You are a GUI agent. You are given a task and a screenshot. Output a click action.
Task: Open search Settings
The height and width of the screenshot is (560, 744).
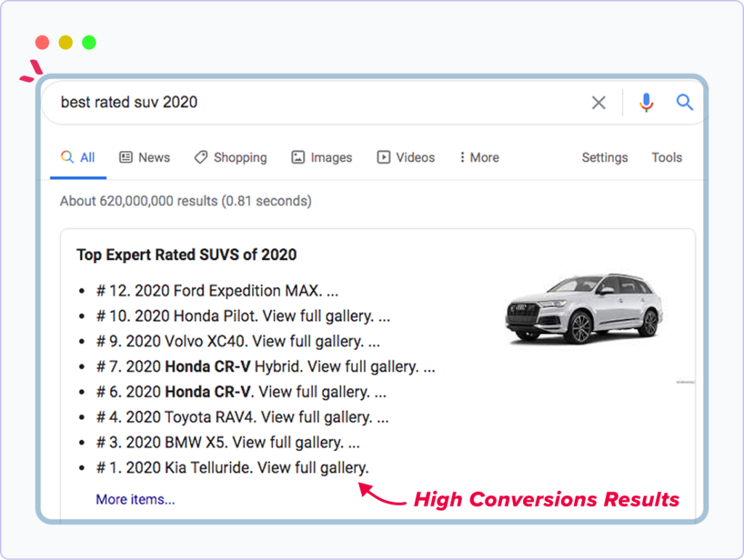tap(604, 158)
